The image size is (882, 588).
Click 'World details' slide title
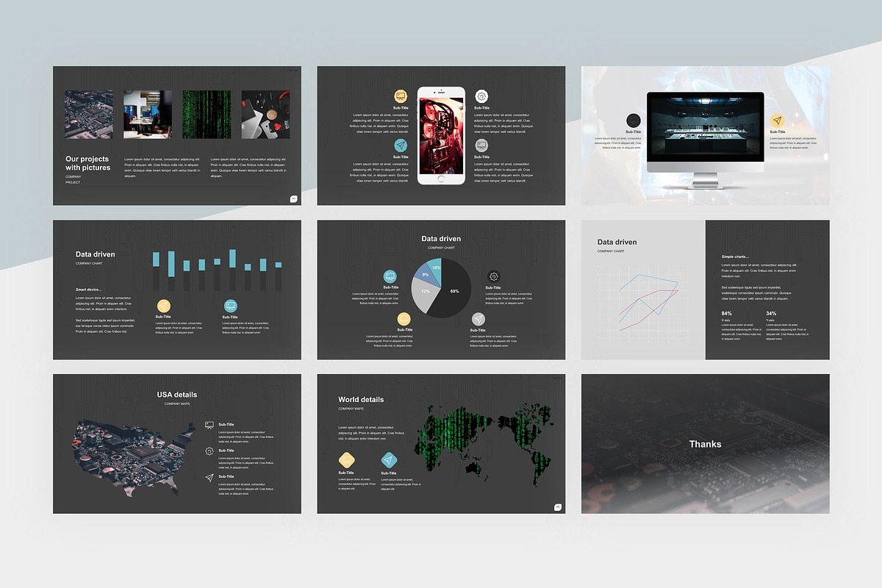[x=361, y=400]
